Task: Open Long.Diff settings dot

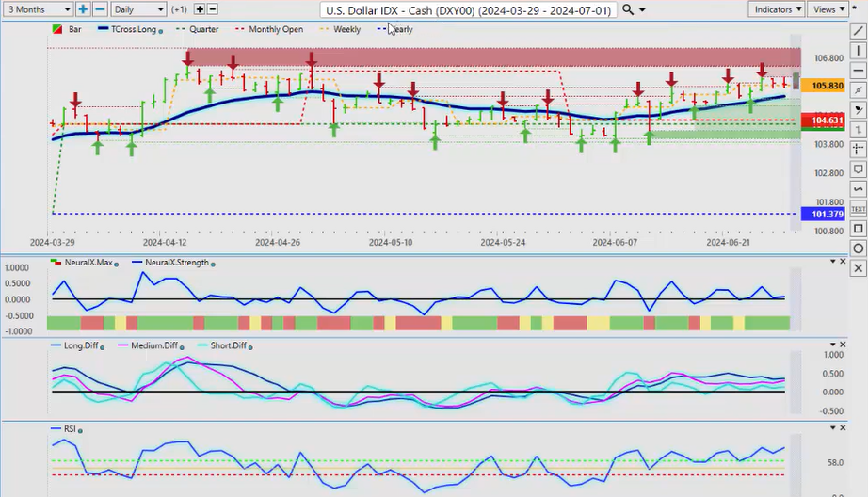Action: coord(103,347)
